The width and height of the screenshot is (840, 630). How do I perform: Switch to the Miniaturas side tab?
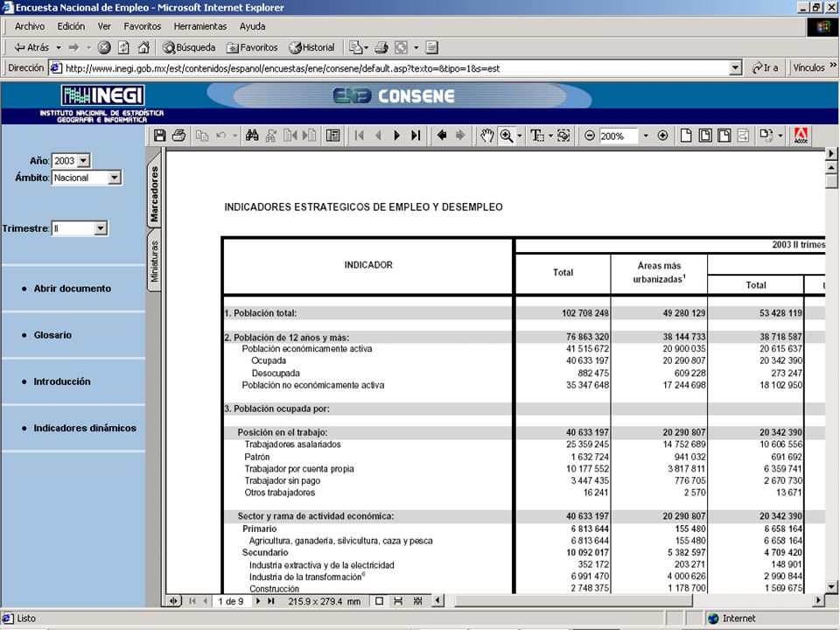(154, 261)
